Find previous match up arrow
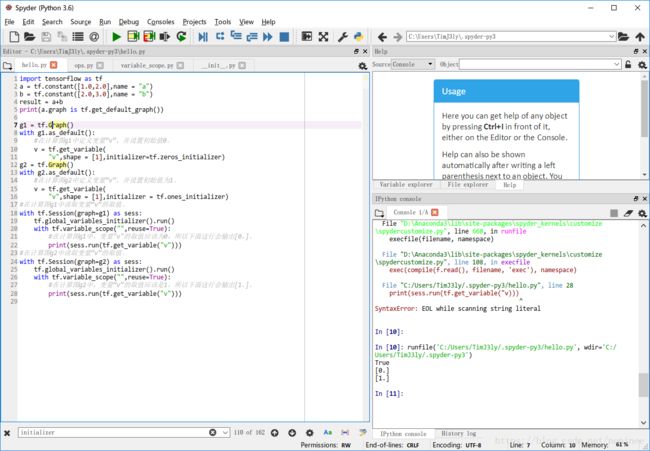The image size is (650, 451). [x=274, y=433]
